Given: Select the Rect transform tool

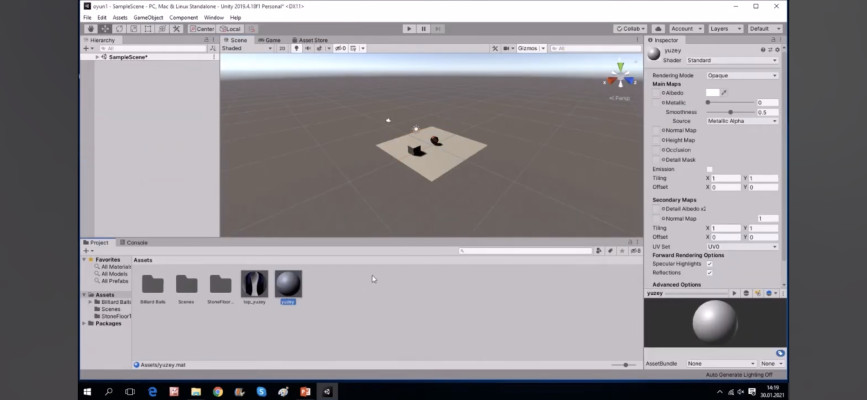Looking at the screenshot, I should pyautogui.click(x=148, y=29).
